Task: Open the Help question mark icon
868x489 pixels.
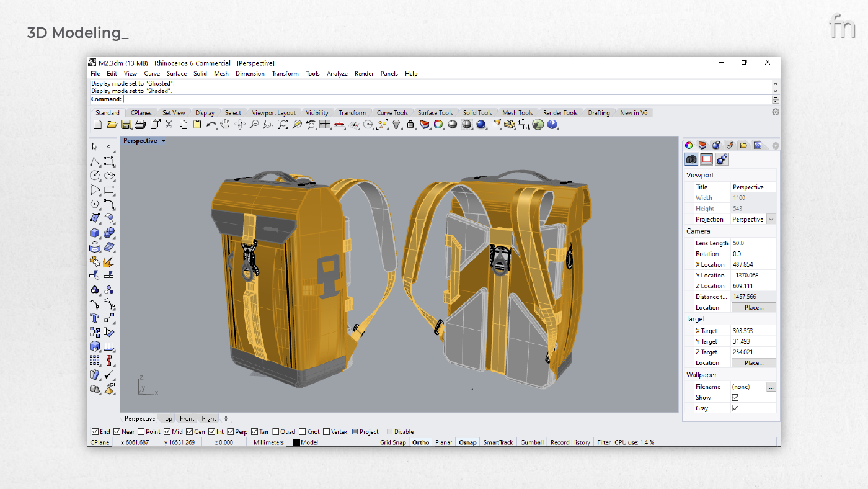Action: click(x=552, y=125)
